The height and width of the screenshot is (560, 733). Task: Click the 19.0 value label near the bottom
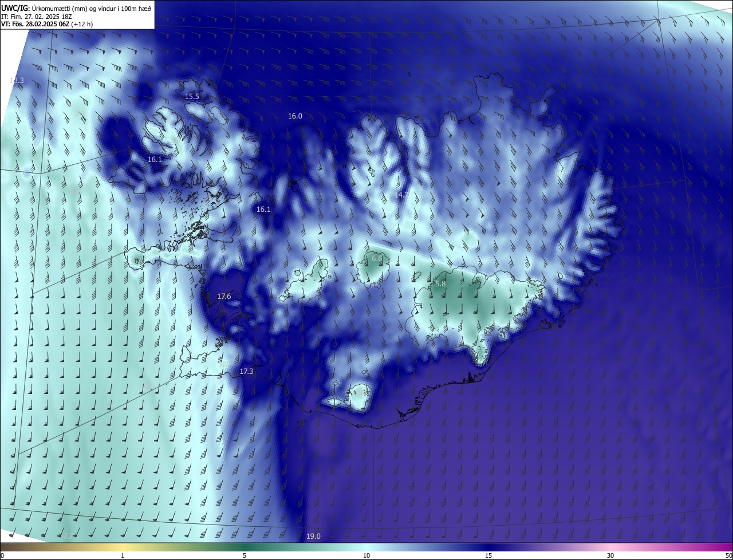point(313,537)
